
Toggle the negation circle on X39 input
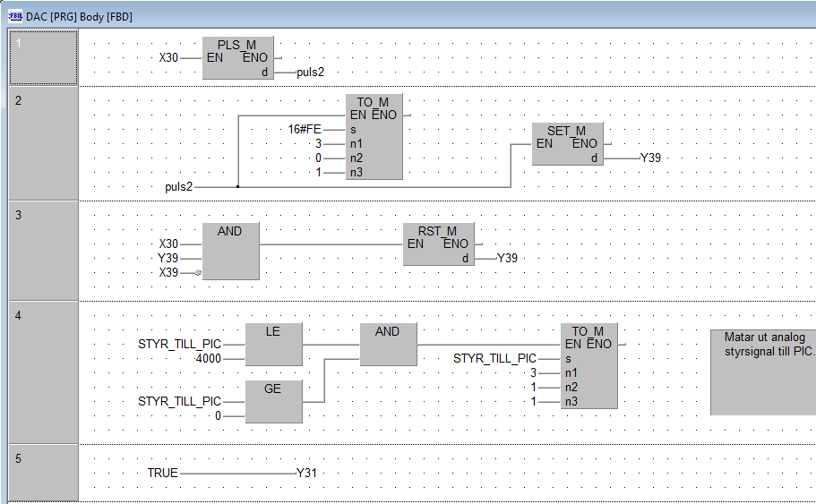(x=198, y=272)
